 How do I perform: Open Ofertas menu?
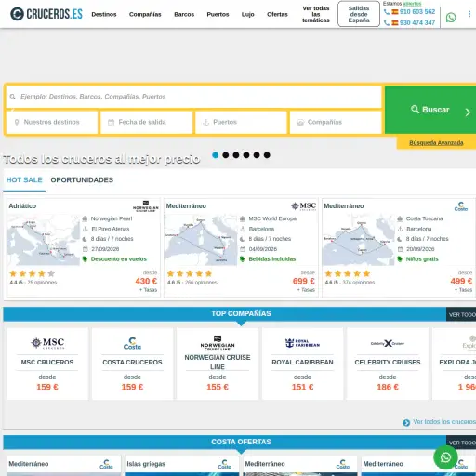click(277, 14)
